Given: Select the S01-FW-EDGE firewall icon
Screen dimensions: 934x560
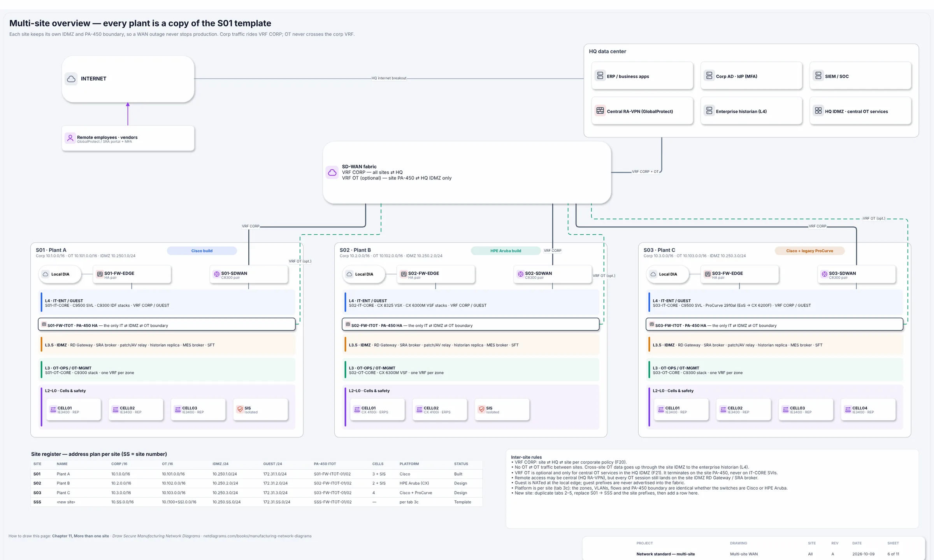Looking at the screenshot, I should click(100, 274).
